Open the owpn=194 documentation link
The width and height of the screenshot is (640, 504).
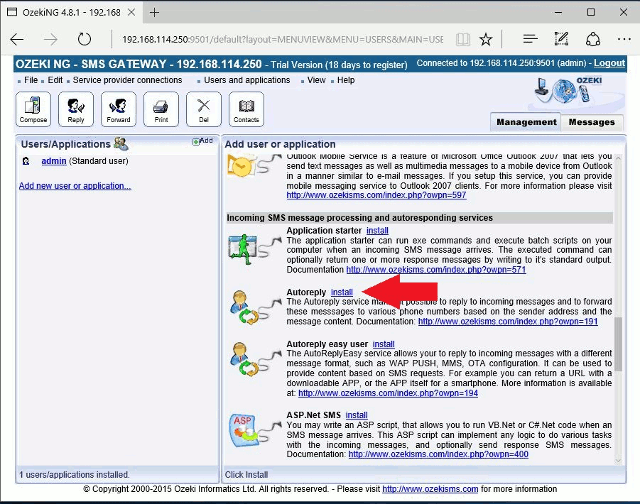388,393
